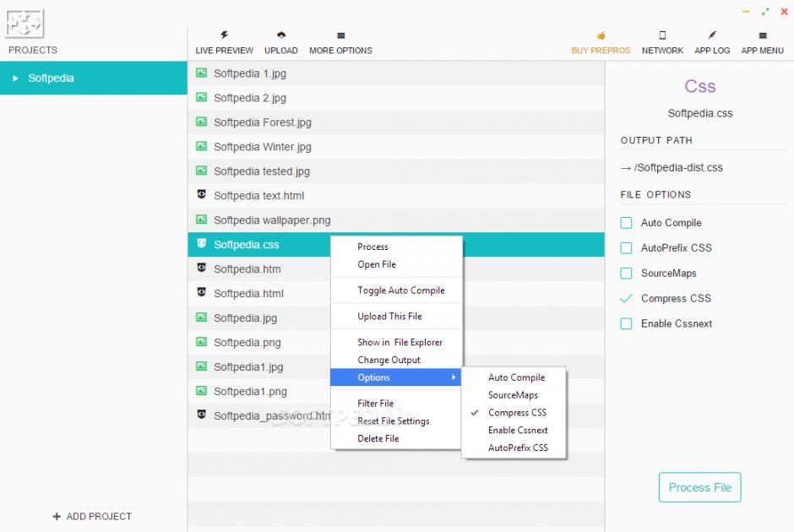Select file name Softpedia wallpaper.png
The height and width of the screenshot is (532, 794).
(x=272, y=220)
